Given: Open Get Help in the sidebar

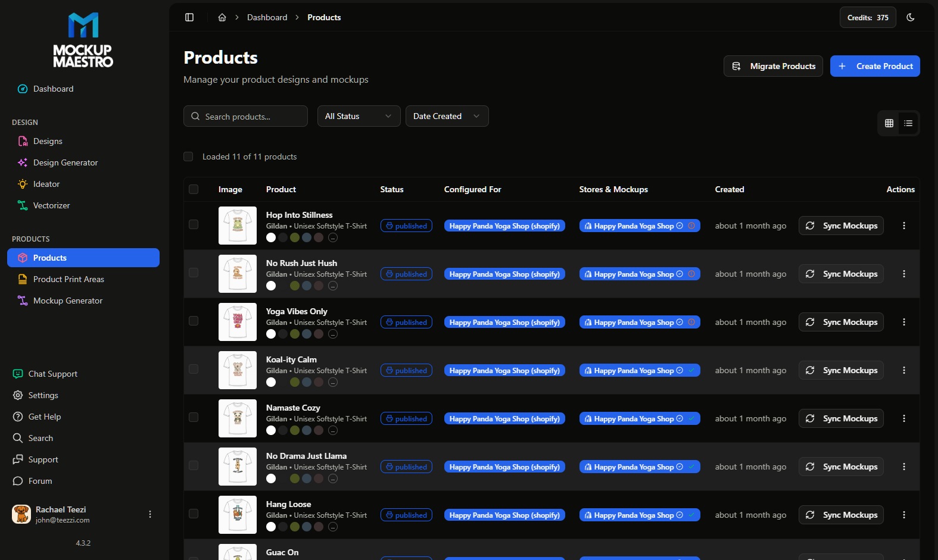Looking at the screenshot, I should 83,417.
